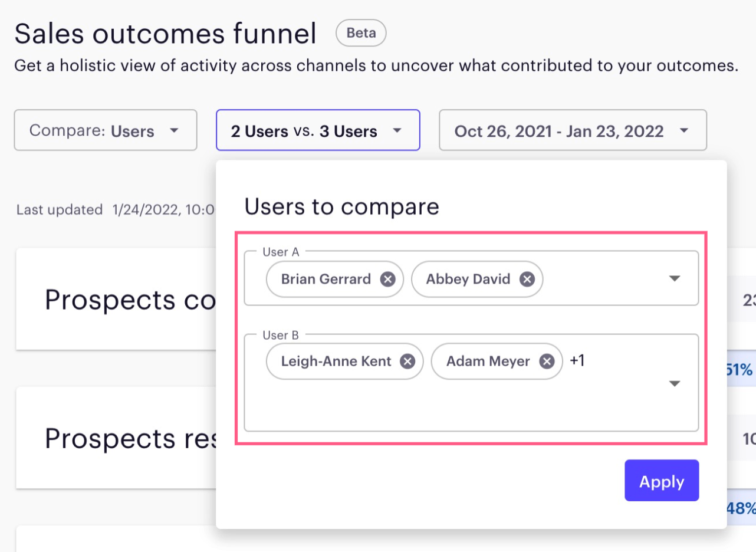Viewport: 756px width, 552px height.
Task: Expand the User B dropdown arrow
Action: 675,384
